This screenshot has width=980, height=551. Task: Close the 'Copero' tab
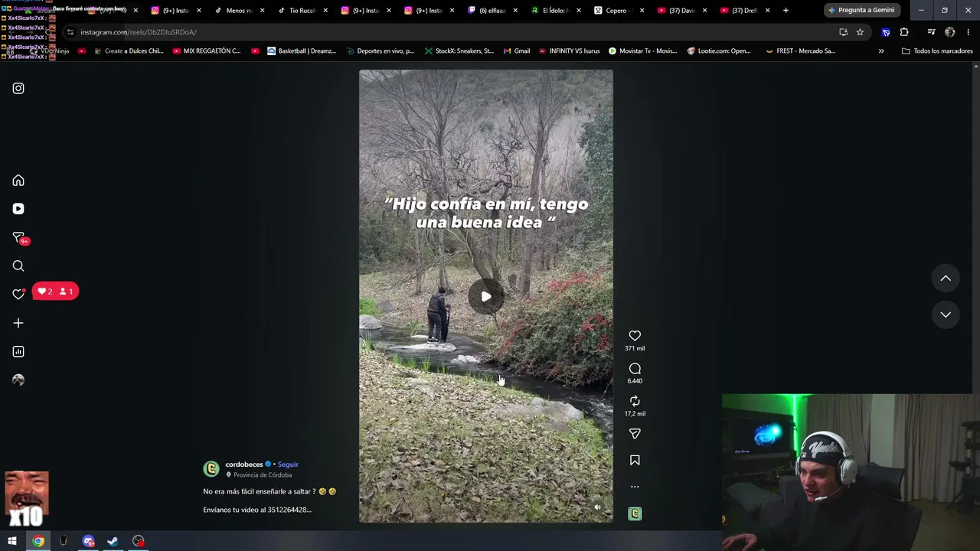click(642, 11)
